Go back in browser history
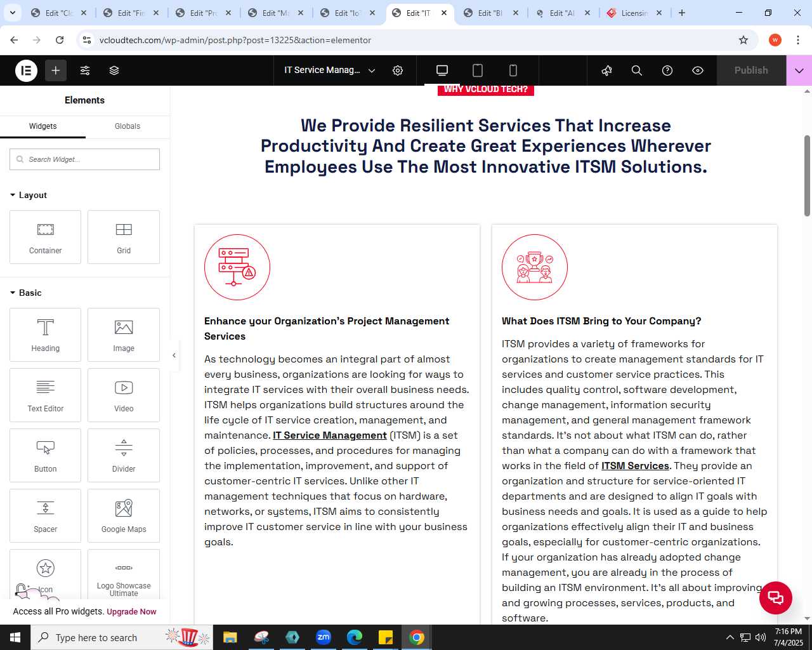The width and height of the screenshot is (812, 650). click(14, 40)
